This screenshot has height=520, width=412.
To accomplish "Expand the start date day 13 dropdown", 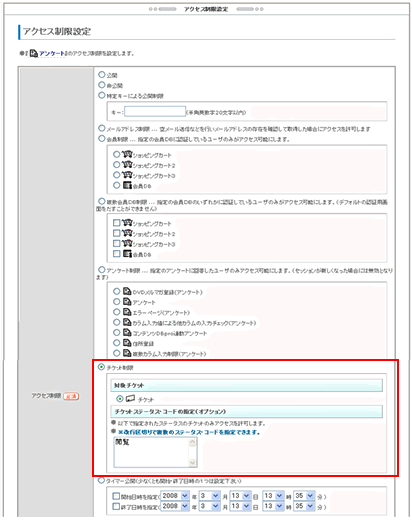I will (x=240, y=496).
